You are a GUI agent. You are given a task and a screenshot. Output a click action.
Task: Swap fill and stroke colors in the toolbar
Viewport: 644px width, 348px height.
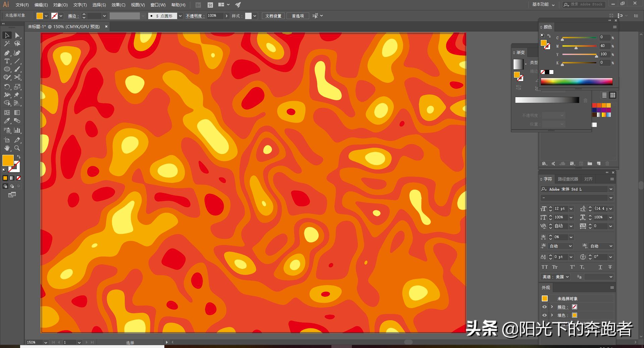click(x=19, y=157)
